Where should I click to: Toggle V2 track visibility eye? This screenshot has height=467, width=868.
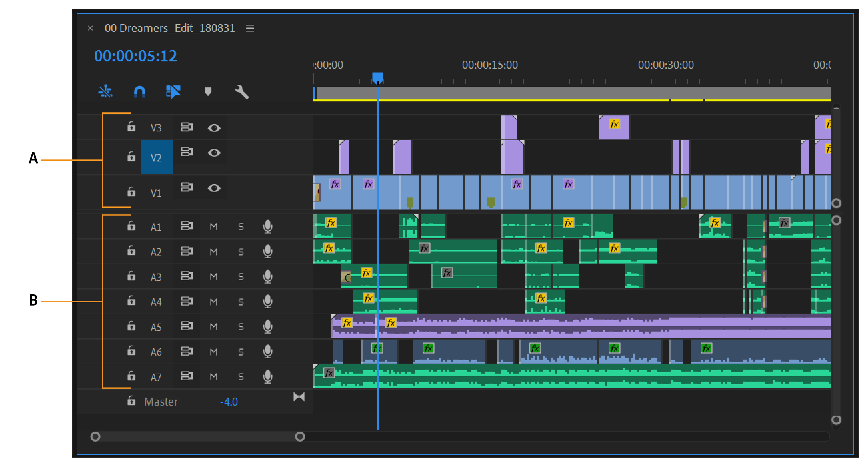pyautogui.click(x=214, y=153)
